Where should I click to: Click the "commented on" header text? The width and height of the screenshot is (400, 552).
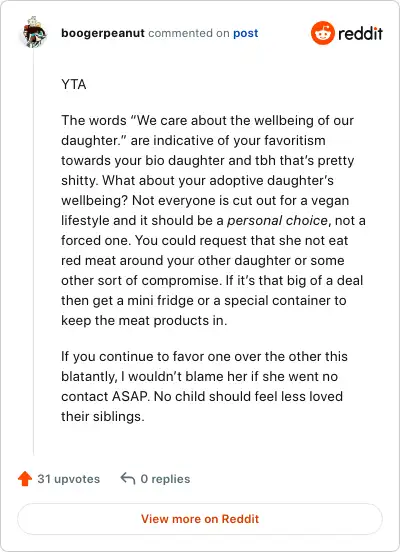[x=189, y=33]
